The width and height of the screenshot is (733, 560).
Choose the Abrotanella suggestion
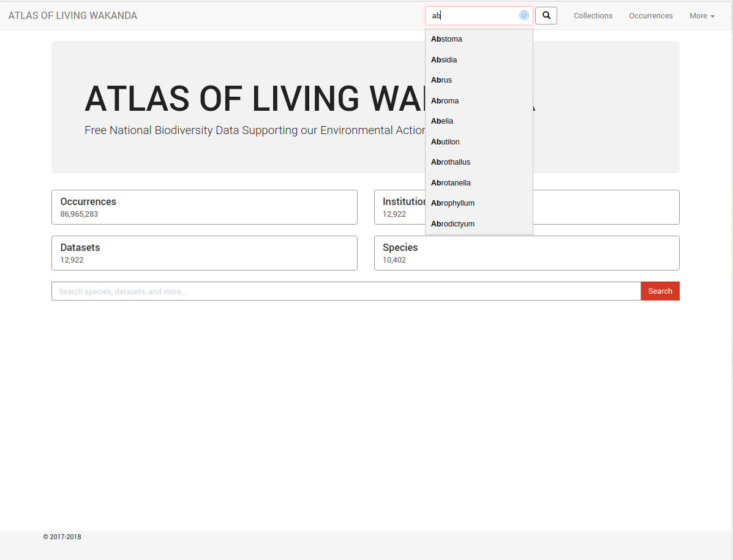(479, 182)
